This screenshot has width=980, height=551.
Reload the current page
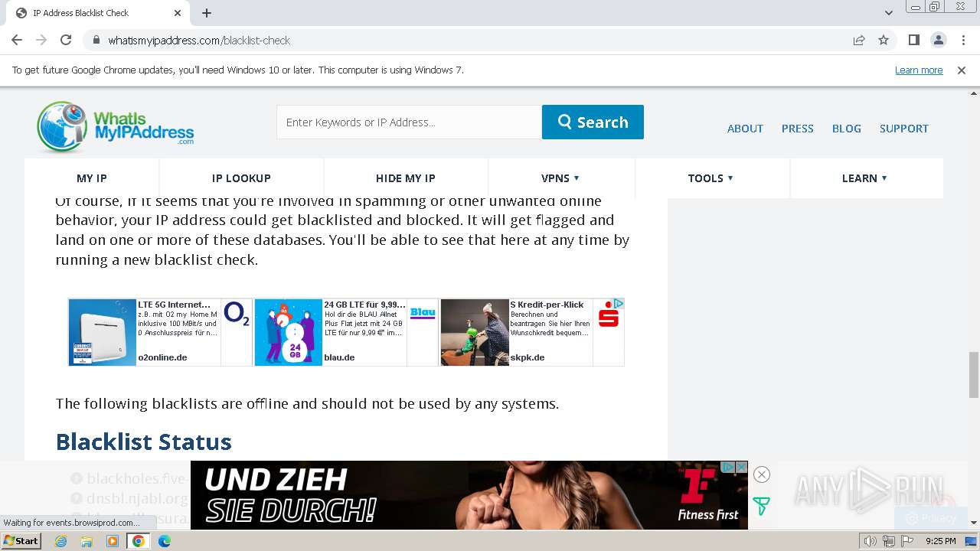click(66, 41)
